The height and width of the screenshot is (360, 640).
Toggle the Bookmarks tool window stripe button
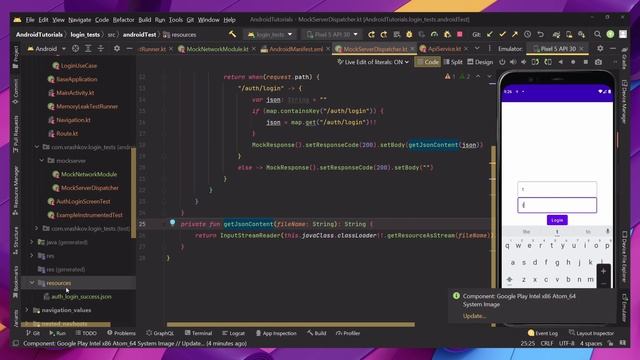pos(16,282)
